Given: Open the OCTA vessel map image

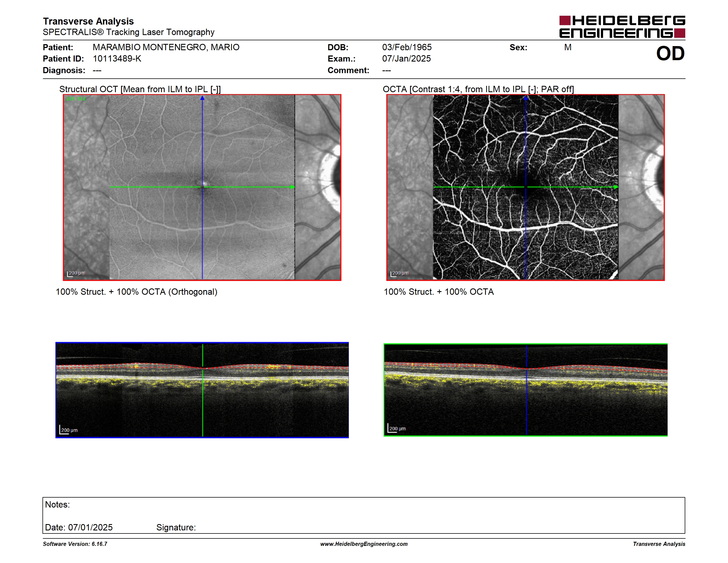Looking at the screenshot, I should (x=525, y=187).
